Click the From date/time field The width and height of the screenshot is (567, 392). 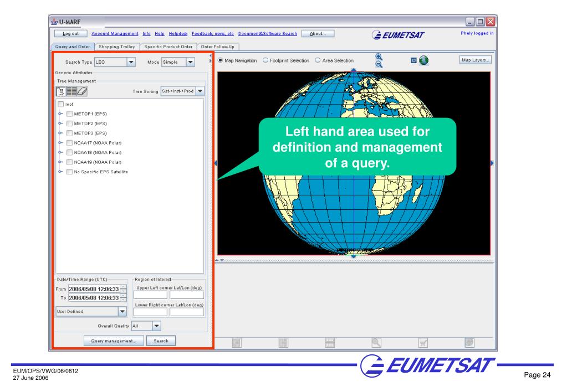pyautogui.click(x=94, y=289)
